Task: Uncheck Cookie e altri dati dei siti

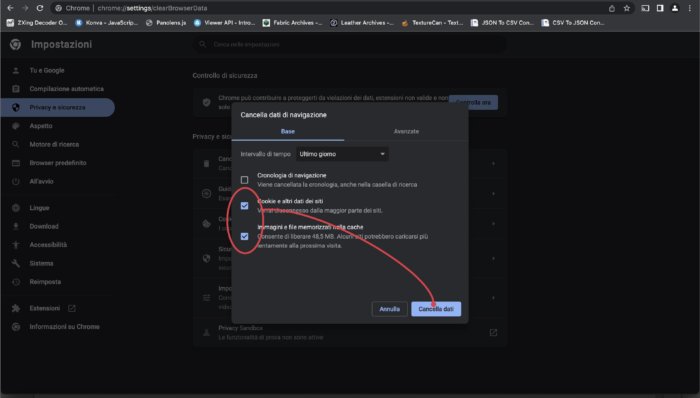Action: tap(245, 206)
